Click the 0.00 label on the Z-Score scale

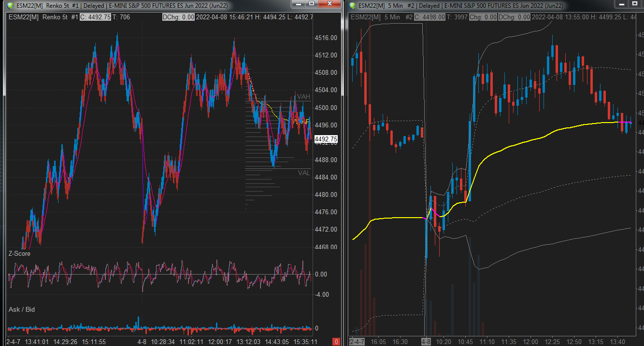tap(321, 274)
